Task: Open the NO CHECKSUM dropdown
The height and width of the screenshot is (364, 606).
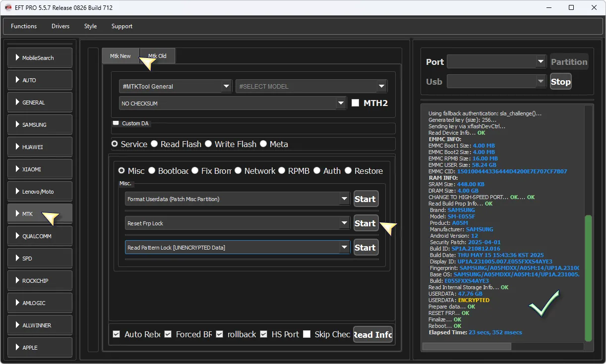Action: pyautogui.click(x=233, y=104)
